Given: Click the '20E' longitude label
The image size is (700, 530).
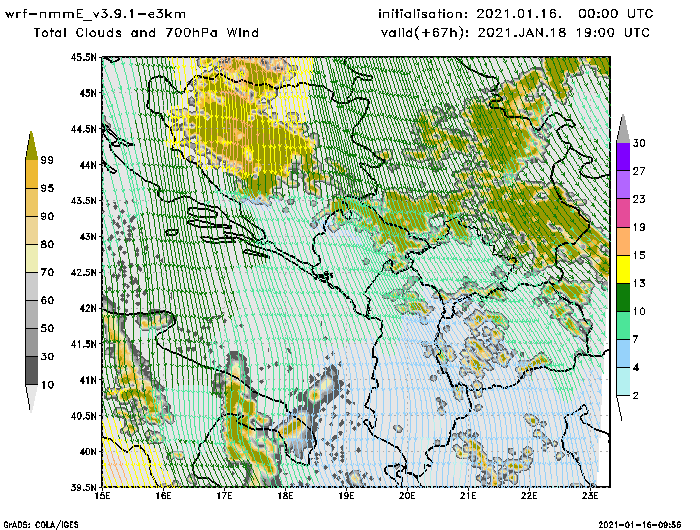Looking at the screenshot, I should 407,496.
